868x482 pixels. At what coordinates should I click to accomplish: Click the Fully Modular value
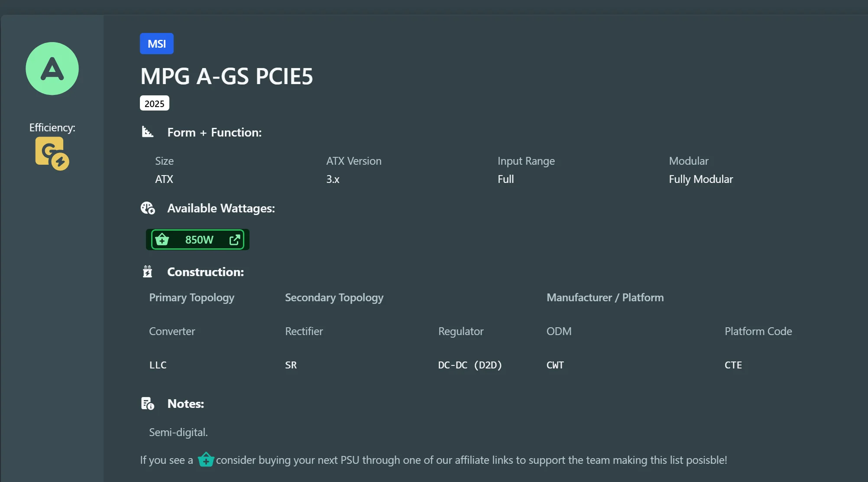coord(700,179)
